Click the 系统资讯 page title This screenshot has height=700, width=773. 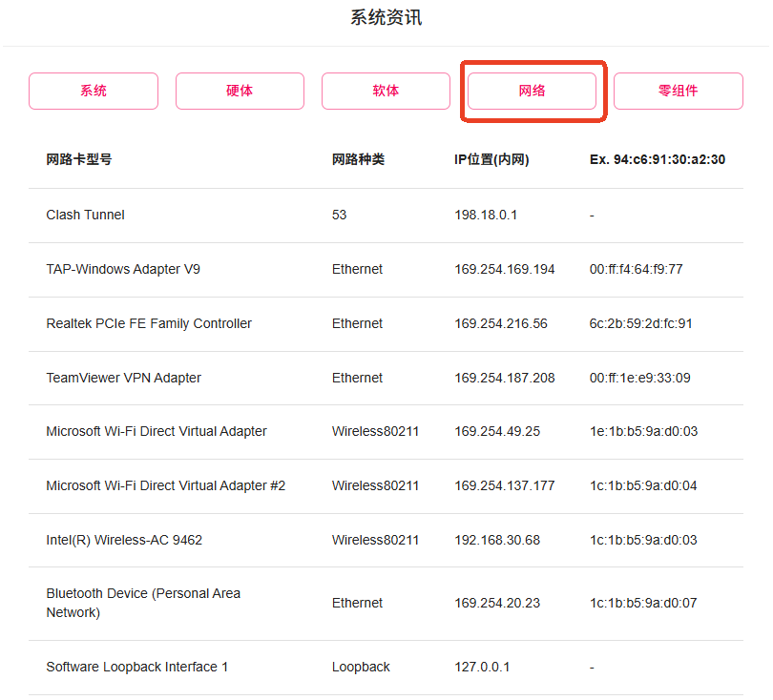(x=386, y=18)
